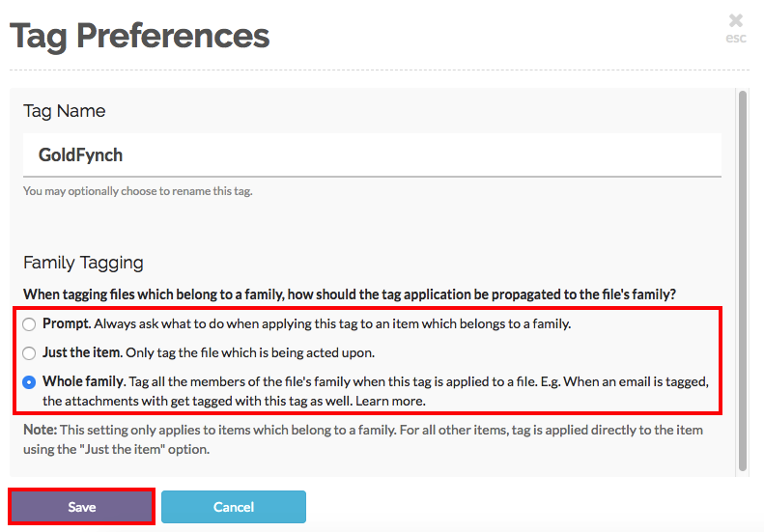Select the Prompt radio button
This screenshot has width=764, height=532.
click(x=30, y=324)
